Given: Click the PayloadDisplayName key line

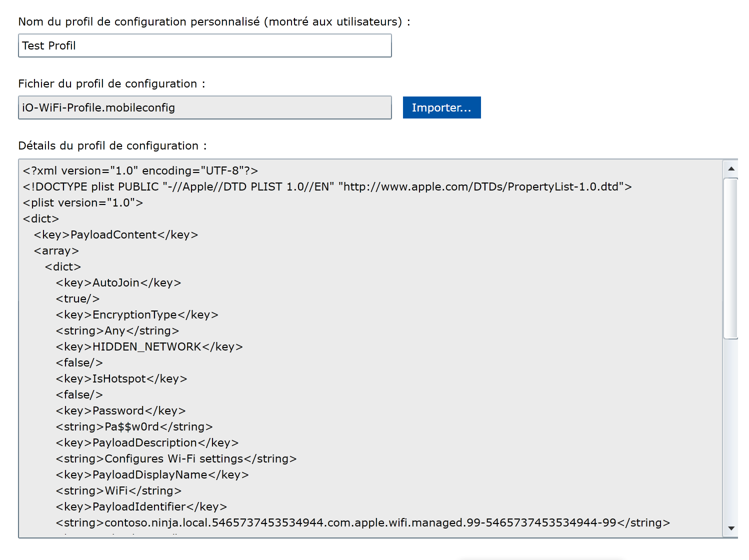Looking at the screenshot, I should click(152, 475).
